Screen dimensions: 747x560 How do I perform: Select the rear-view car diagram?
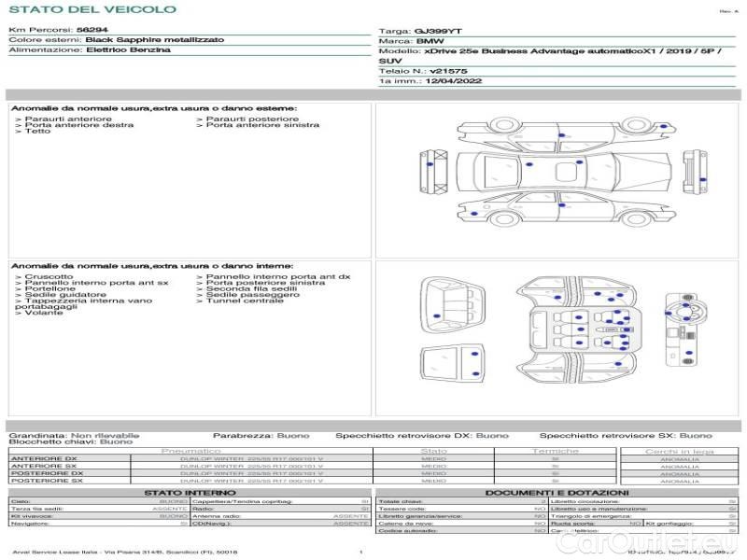click(695, 172)
